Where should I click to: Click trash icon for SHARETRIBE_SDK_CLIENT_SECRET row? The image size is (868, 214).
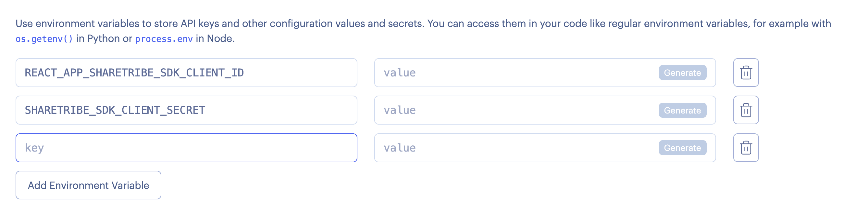coord(746,110)
